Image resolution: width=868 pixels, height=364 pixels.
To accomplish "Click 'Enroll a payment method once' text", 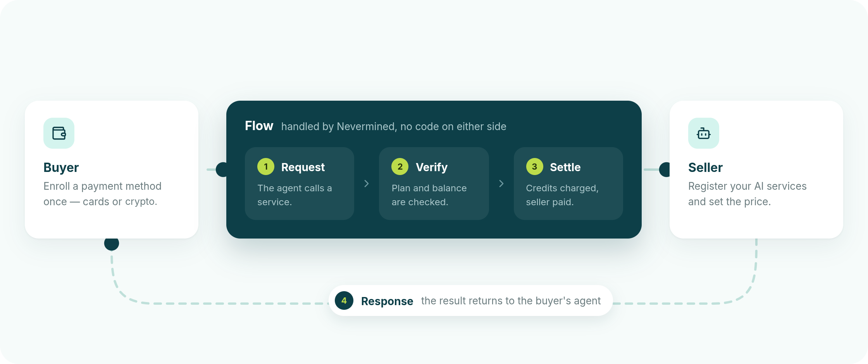I will [102, 194].
